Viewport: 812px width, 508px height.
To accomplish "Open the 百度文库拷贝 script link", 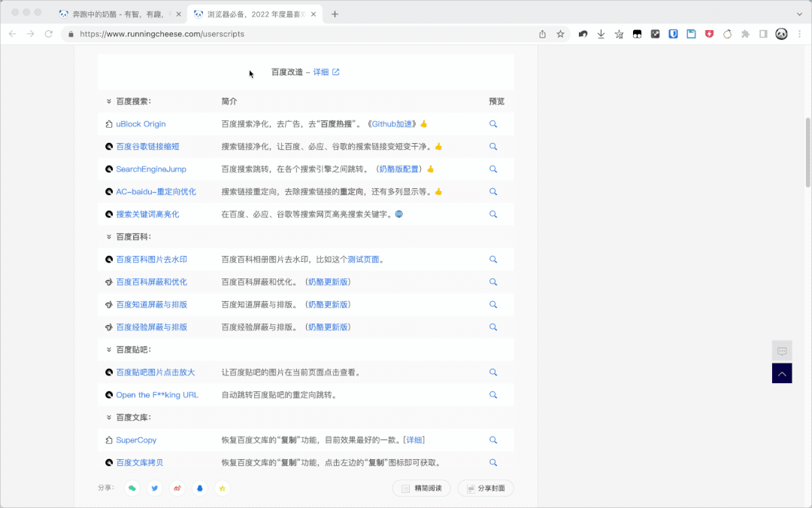I will coord(139,462).
